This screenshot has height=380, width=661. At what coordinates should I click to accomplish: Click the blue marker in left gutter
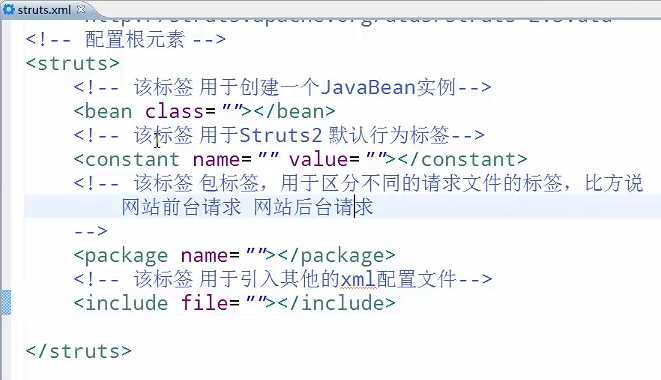click(6, 302)
